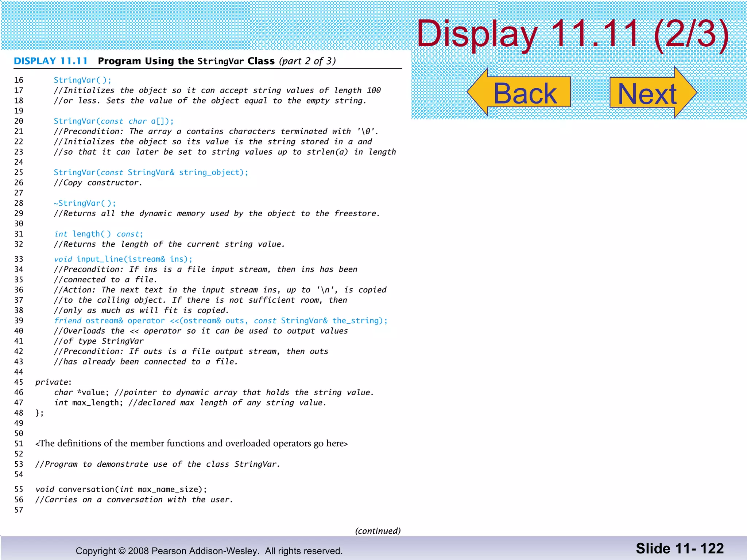Click the int length() const declaration

(x=98, y=234)
